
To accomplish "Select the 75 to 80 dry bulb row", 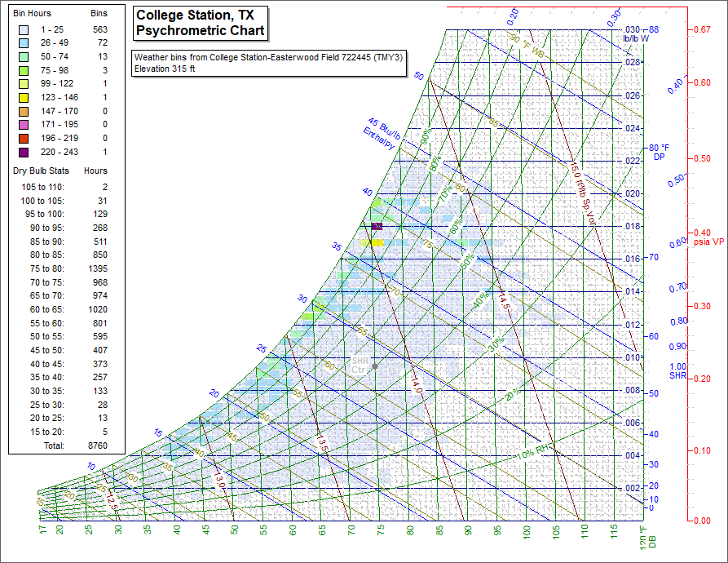I will click(x=65, y=268).
